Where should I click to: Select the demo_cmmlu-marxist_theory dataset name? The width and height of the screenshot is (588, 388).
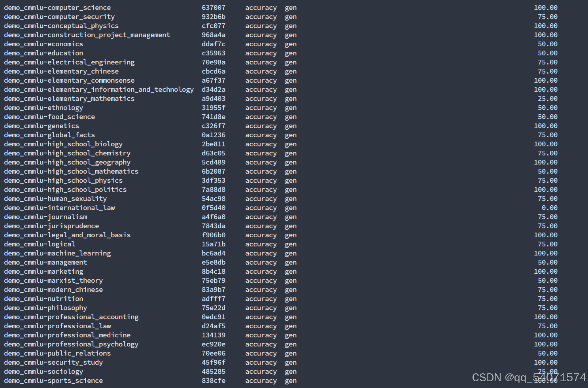(x=53, y=280)
